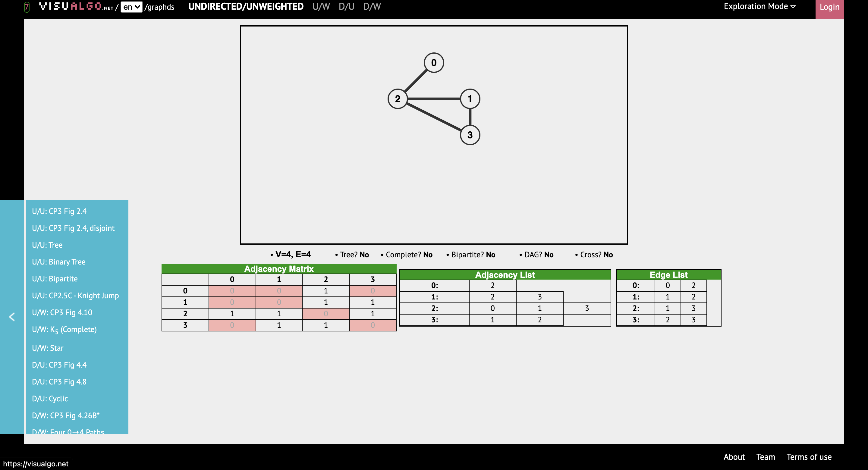Expand the Exploration Mode dropdown
The height and width of the screenshot is (470, 868).
click(x=759, y=6)
